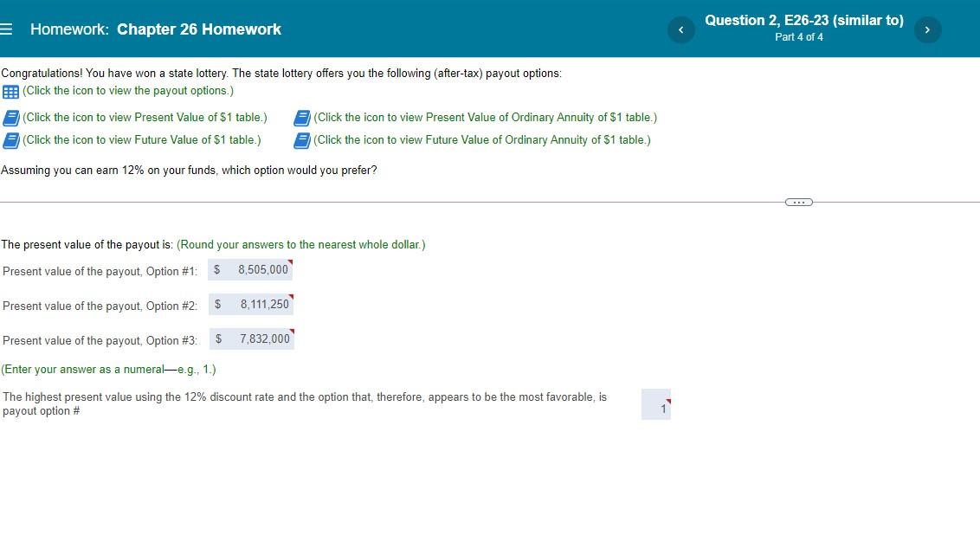Click the payout options table icon
This screenshot has width=980, height=548.
coord(10,90)
